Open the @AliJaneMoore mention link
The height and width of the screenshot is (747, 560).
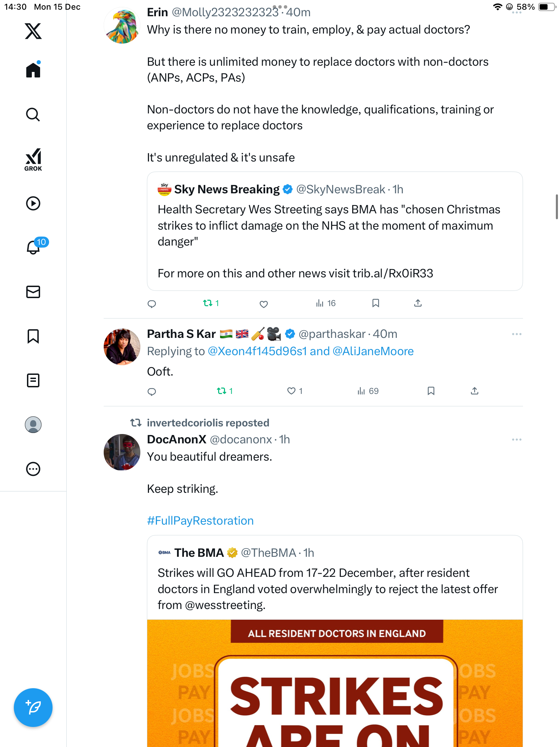[x=373, y=351]
